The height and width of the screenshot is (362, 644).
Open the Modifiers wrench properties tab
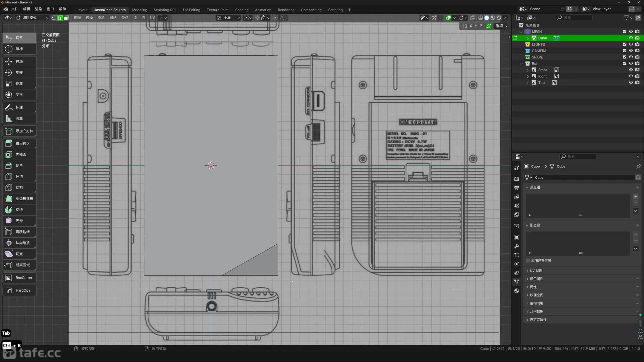tap(516, 246)
